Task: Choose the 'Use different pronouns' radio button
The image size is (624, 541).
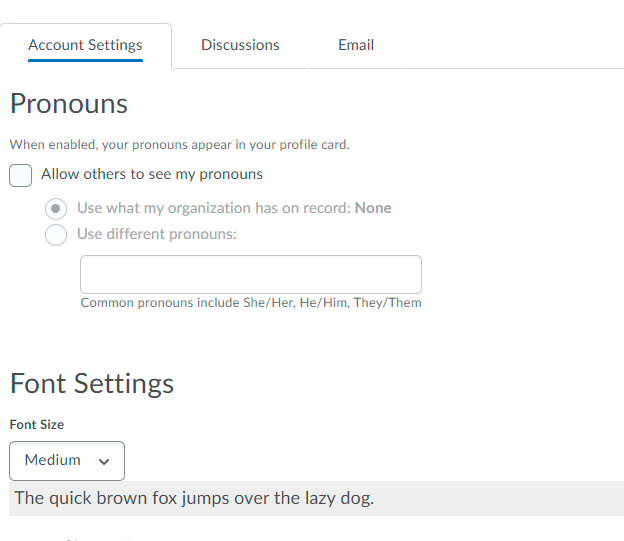Action: tap(58, 235)
